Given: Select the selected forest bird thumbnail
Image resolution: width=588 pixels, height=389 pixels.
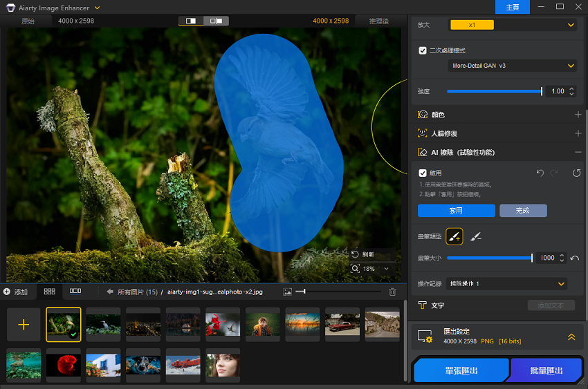Looking at the screenshot, I should (64, 324).
